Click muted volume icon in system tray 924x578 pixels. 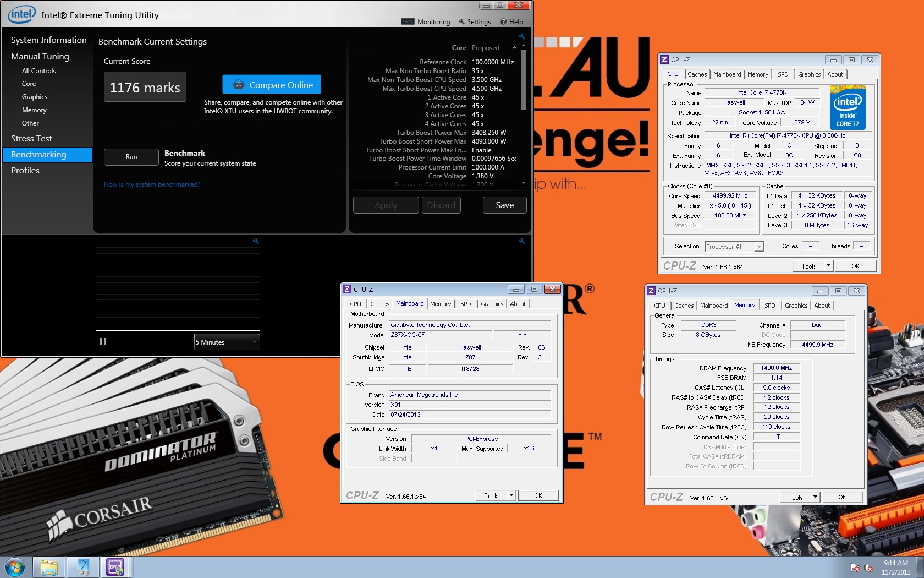(868, 568)
